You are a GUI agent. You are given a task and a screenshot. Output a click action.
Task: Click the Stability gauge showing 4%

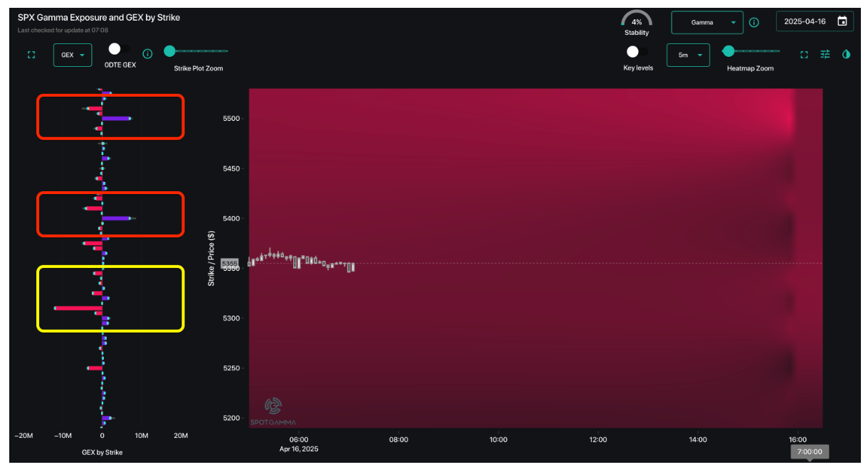[637, 22]
